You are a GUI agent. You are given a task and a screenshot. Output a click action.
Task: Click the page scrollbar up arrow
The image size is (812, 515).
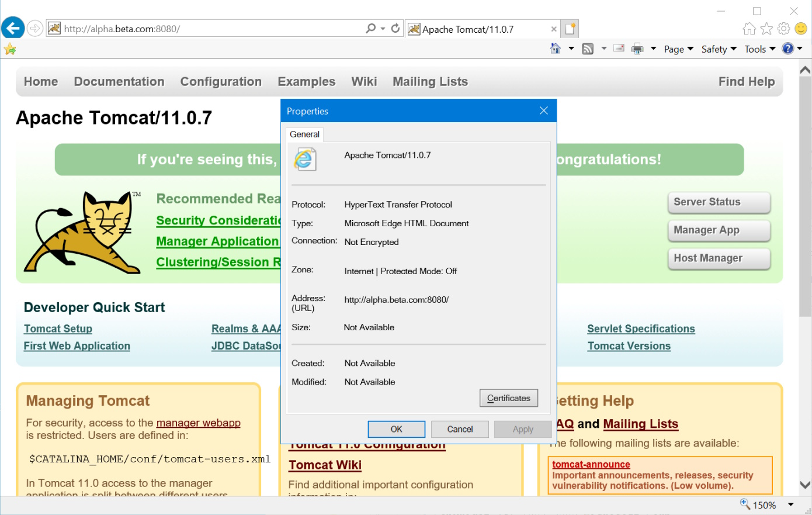point(805,70)
